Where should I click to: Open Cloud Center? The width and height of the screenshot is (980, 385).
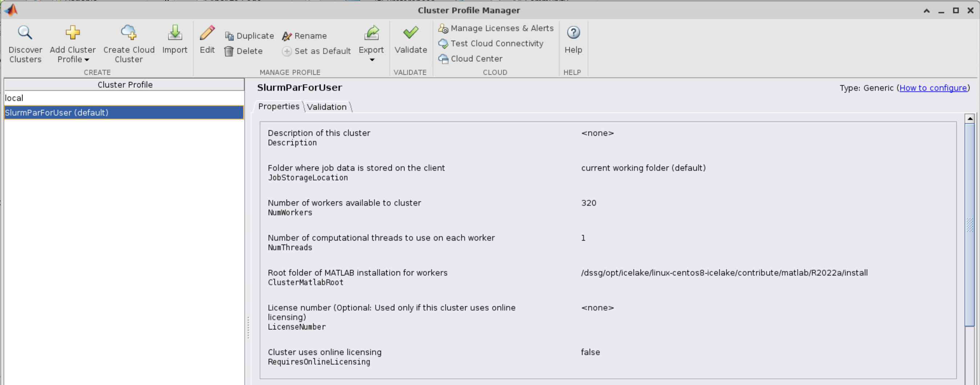pyautogui.click(x=470, y=58)
